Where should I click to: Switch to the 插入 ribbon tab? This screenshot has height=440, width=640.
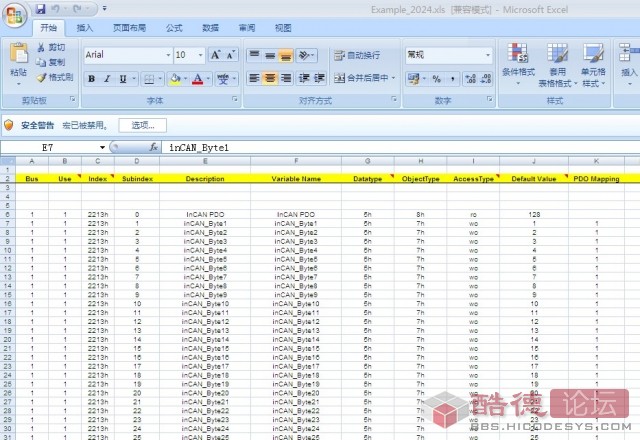pyautogui.click(x=85, y=28)
